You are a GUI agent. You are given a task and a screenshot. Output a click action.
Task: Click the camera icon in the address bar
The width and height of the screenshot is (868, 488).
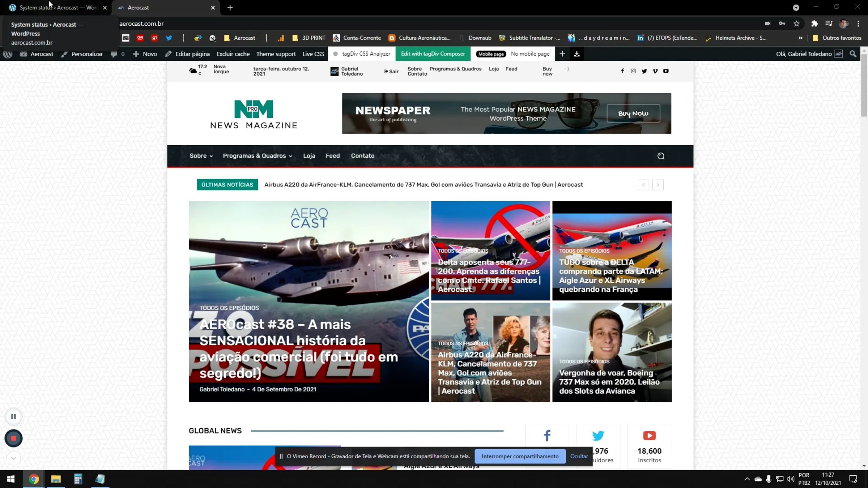point(767,23)
